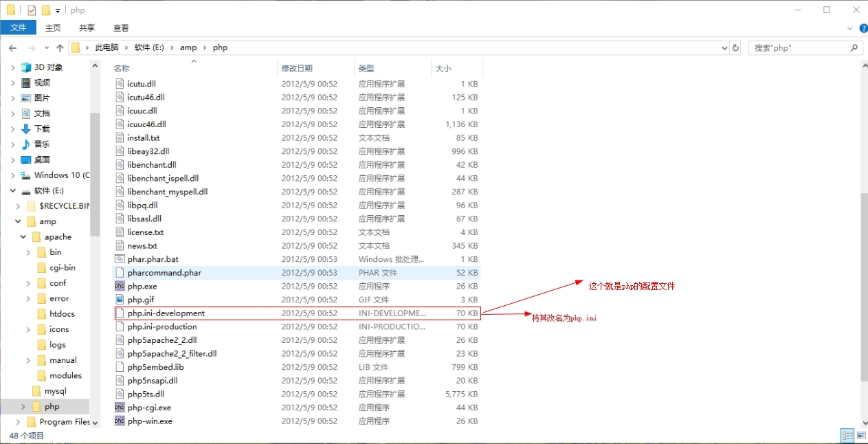Select the 桌面 sidebar folder
Image resolution: width=868 pixels, height=444 pixels.
pos(42,159)
